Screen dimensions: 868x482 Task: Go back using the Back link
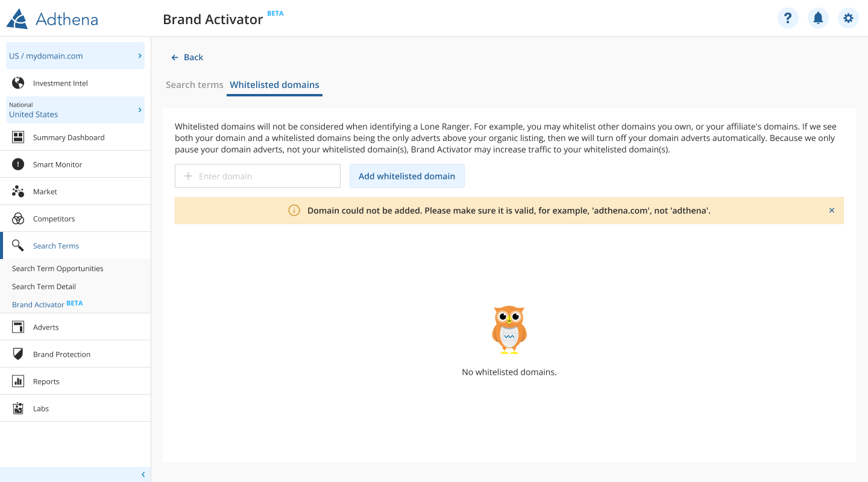(x=187, y=57)
